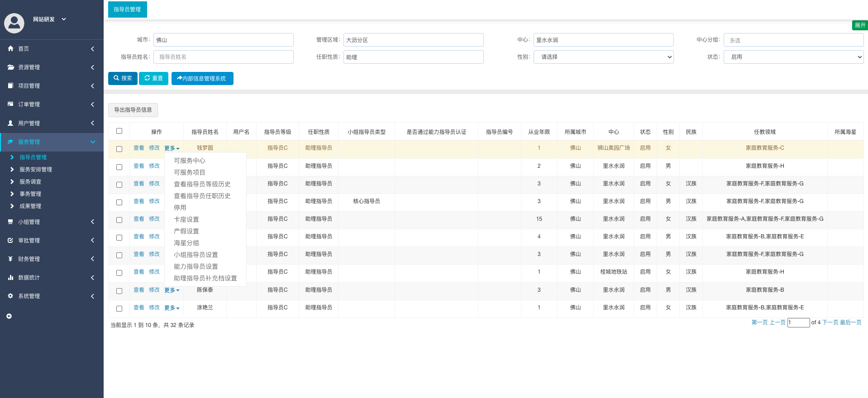
Task: Jump to 最后一页 in pagination
Action: coord(851,322)
